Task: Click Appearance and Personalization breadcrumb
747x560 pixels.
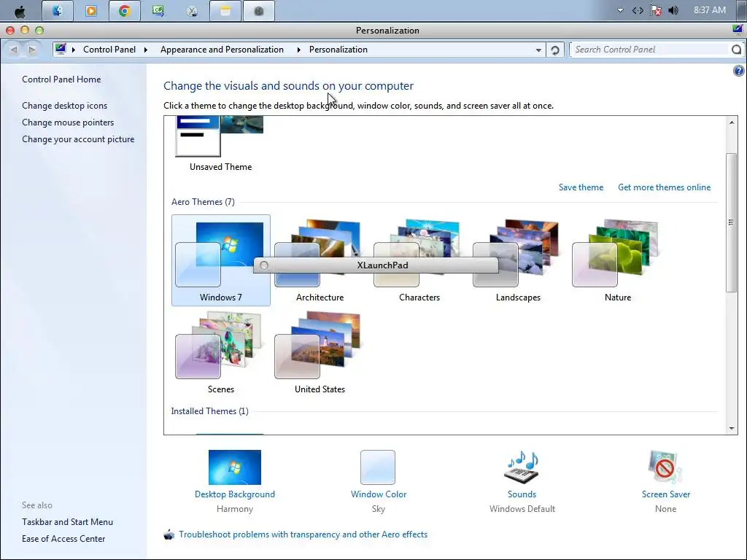Action: tap(222, 50)
